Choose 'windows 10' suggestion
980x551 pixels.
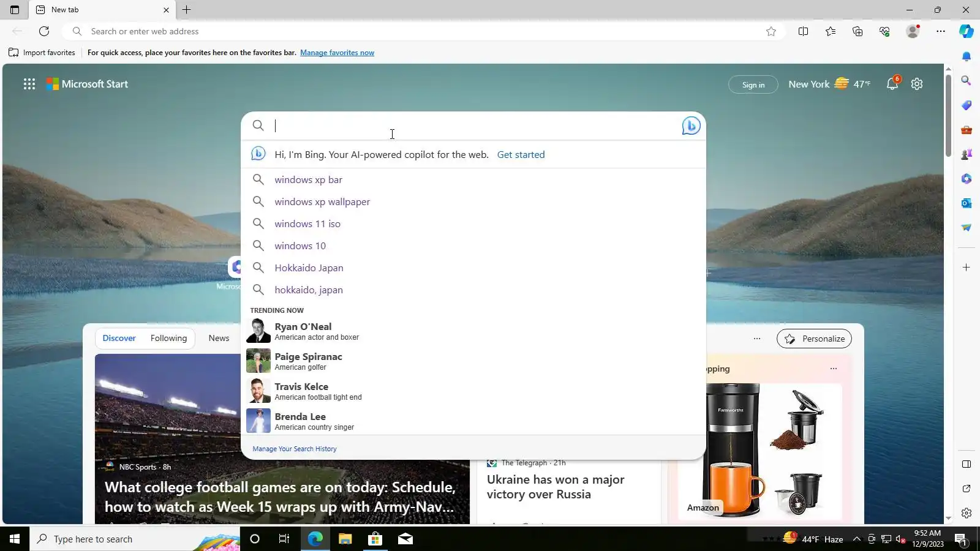pos(473,246)
